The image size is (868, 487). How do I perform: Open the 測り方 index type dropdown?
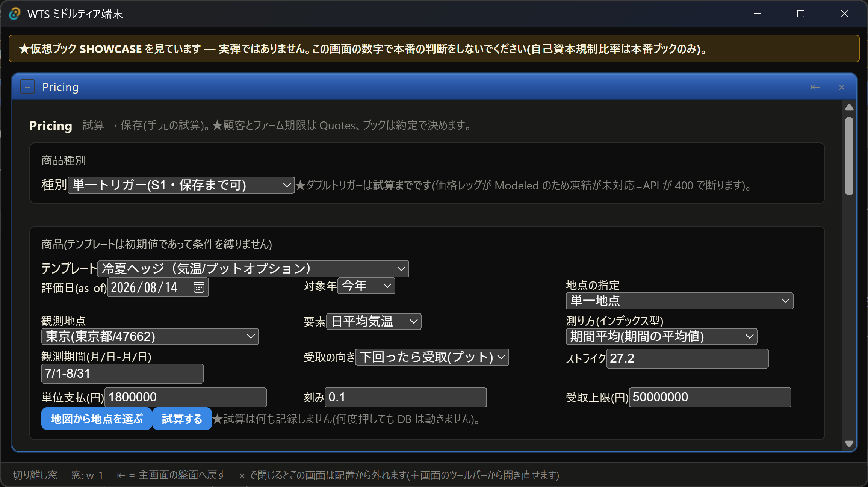pyautogui.click(x=661, y=336)
